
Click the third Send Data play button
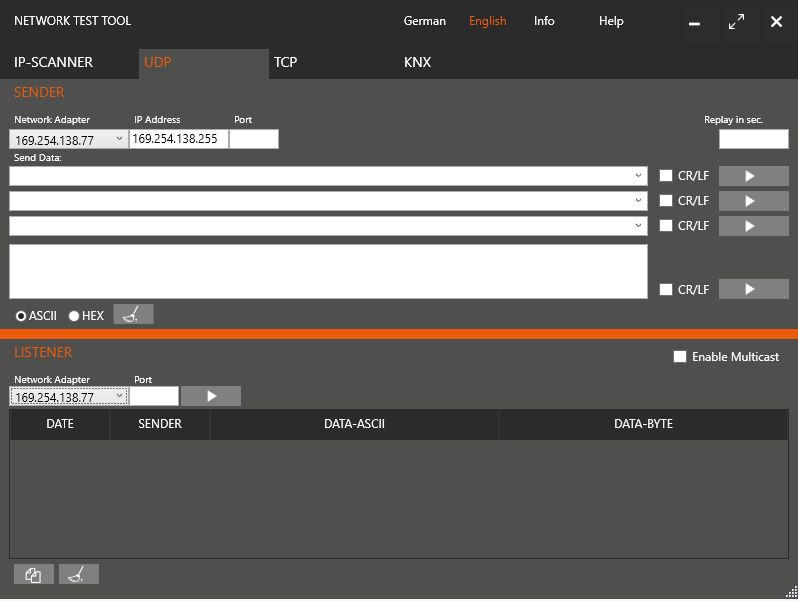[x=753, y=226]
